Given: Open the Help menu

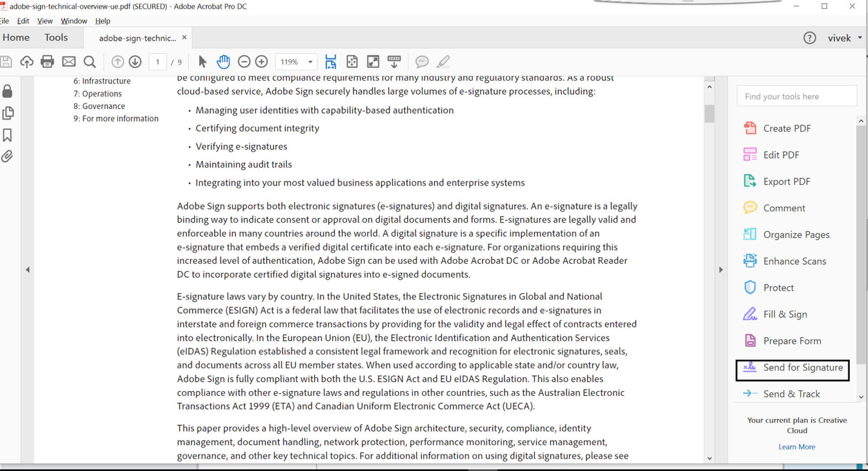Looking at the screenshot, I should pos(103,21).
